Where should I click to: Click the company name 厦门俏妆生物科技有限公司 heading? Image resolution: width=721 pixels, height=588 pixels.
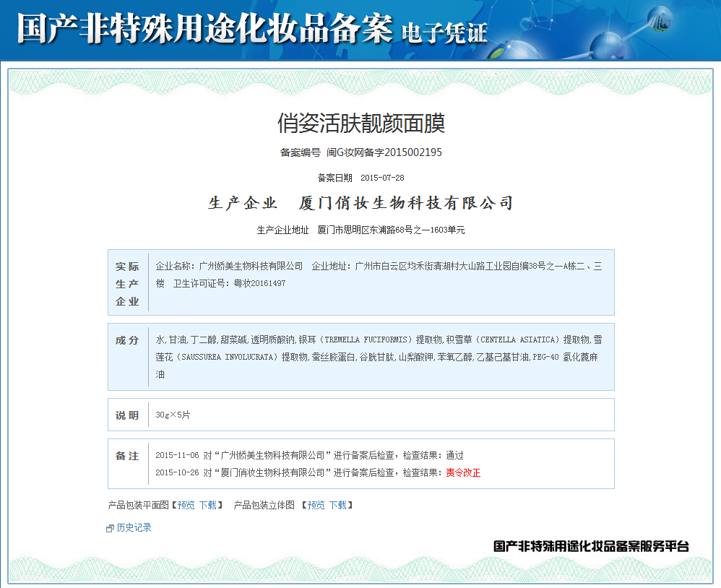tap(405, 203)
